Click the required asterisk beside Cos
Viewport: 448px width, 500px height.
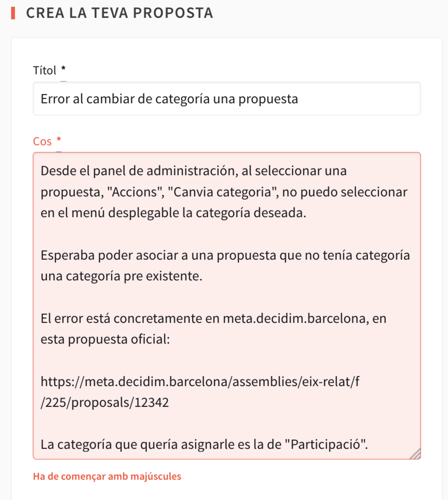58,141
